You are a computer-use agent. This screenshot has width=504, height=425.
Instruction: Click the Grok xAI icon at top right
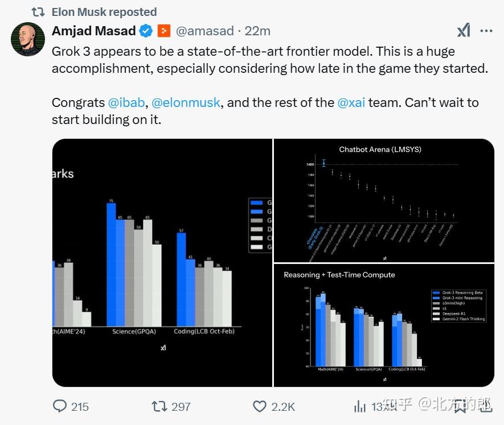(x=464, y=31)
